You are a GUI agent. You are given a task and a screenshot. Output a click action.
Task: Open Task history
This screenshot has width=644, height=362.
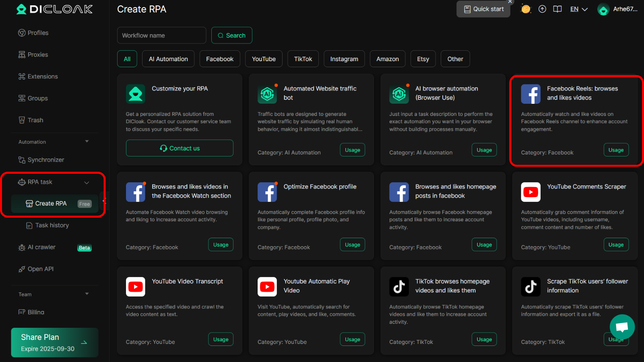click(47, 225)
